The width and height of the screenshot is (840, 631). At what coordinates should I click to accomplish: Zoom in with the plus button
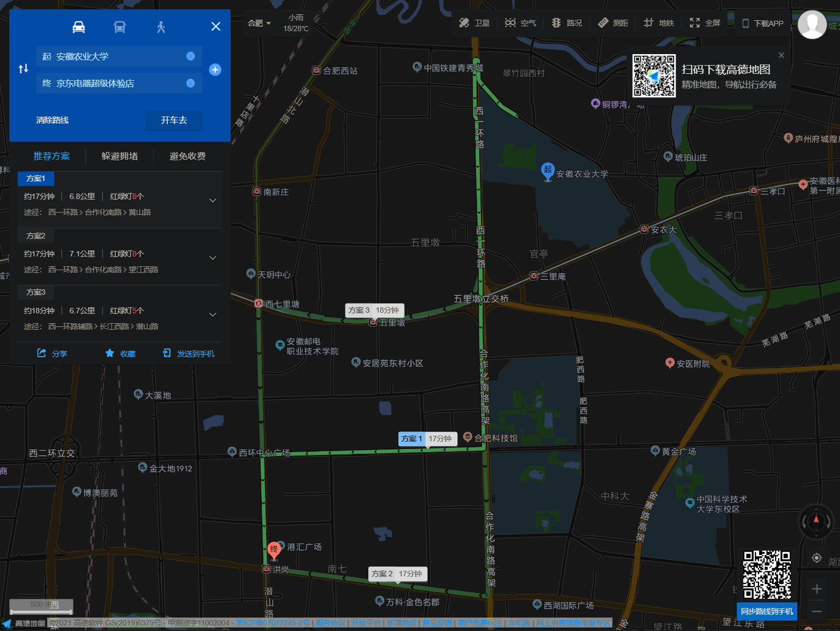coord(816,589)
